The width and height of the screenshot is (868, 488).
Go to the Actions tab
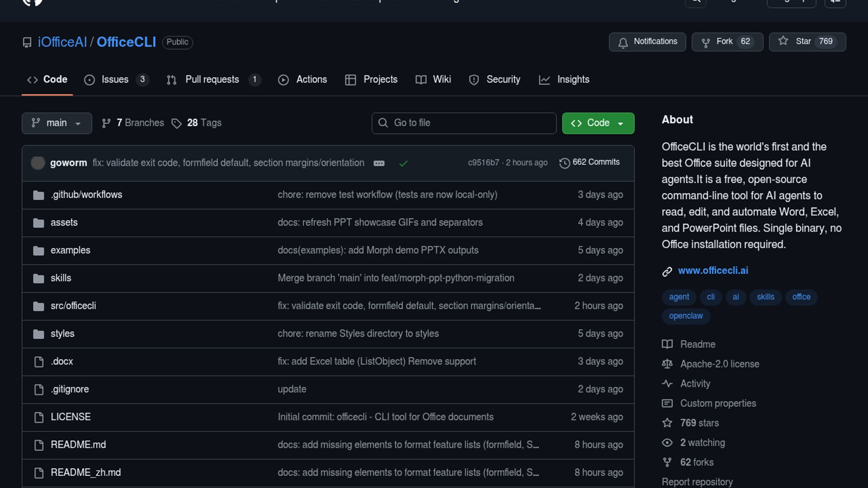coord(311,80)
